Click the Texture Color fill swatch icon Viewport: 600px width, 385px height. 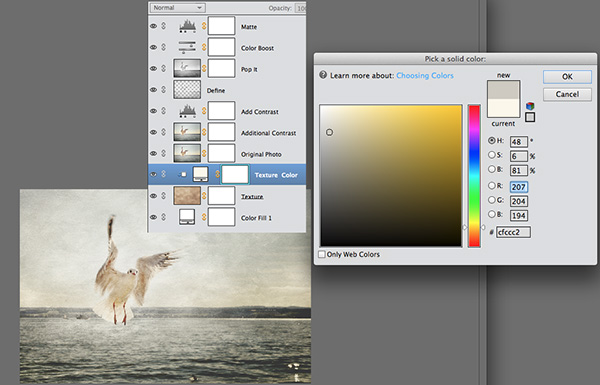click(x=200, y=174)
